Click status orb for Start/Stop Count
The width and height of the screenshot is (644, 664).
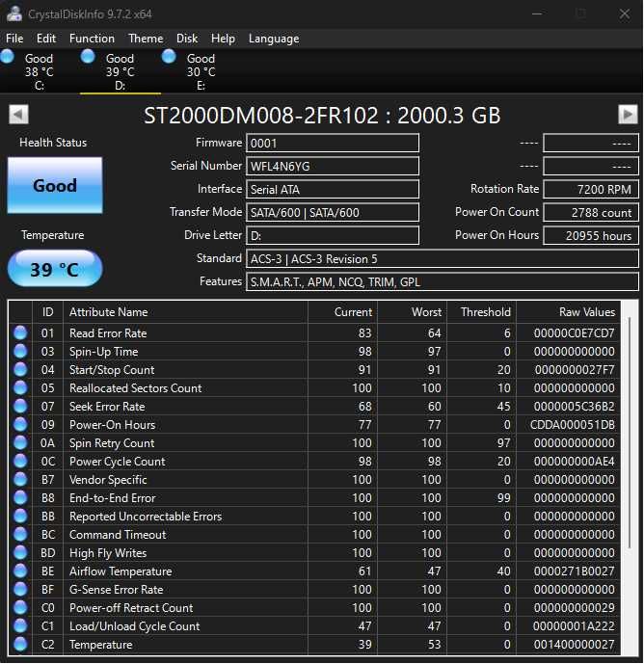click(x=20, y=369)
